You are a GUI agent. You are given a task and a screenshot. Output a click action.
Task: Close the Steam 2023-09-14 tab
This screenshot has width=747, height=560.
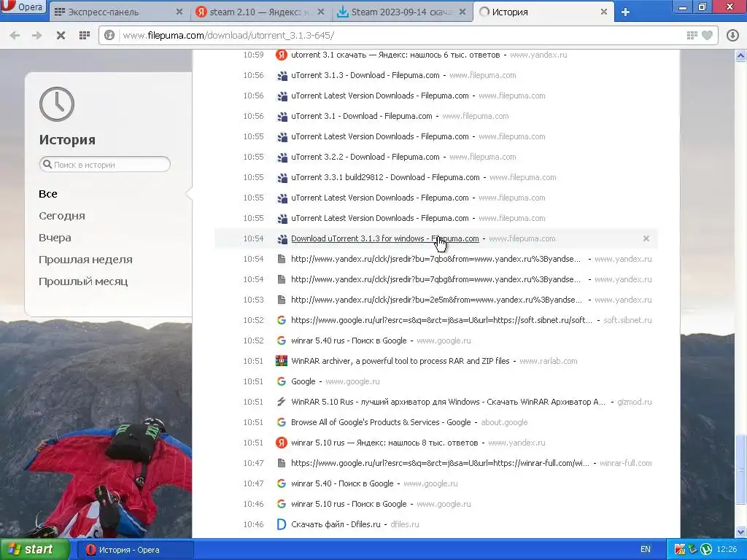[x=462, y=12]
